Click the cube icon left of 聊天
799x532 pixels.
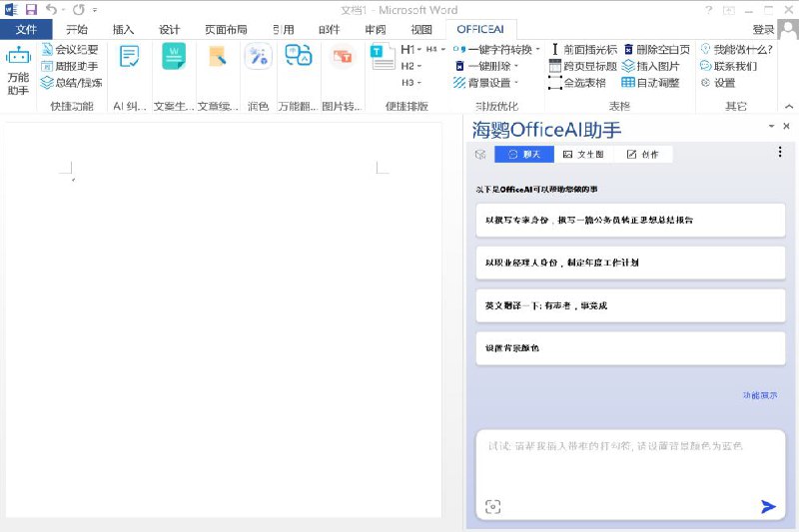480,155
